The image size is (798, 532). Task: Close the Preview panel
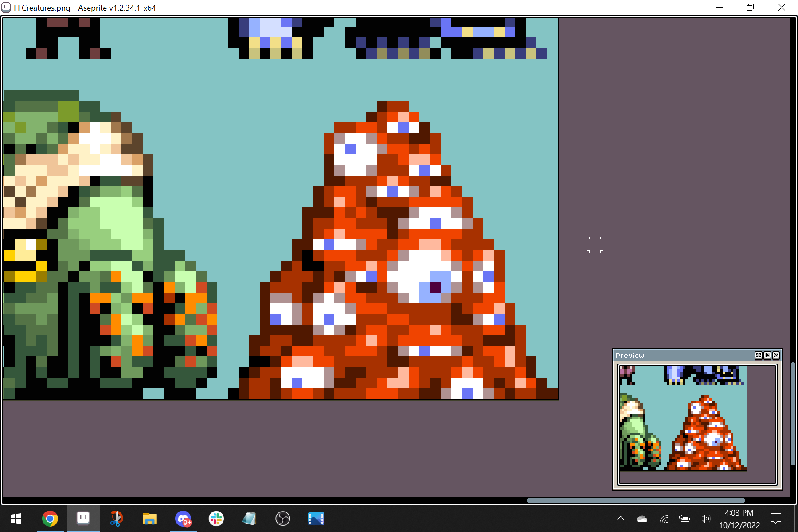coord(776,355)
